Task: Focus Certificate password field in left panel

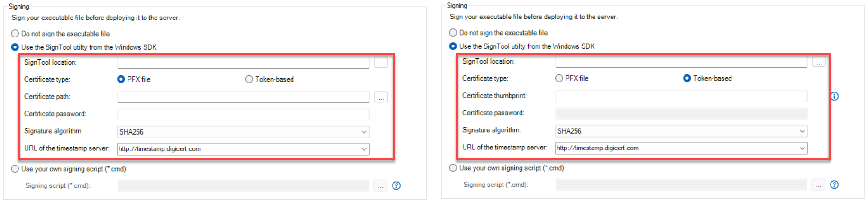Action: pyautogui.click(x=243, y=114)
